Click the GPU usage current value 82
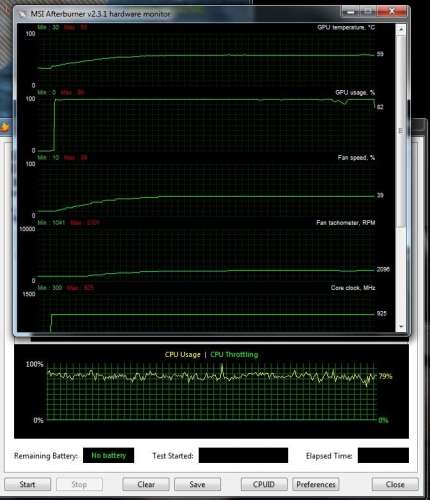 click(380, 107)
